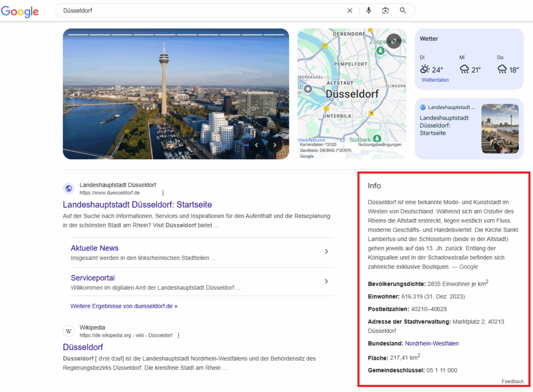Start voice search with the microphone icon
Viewport: 533px width, 392px height.
[x=369, y=10]
